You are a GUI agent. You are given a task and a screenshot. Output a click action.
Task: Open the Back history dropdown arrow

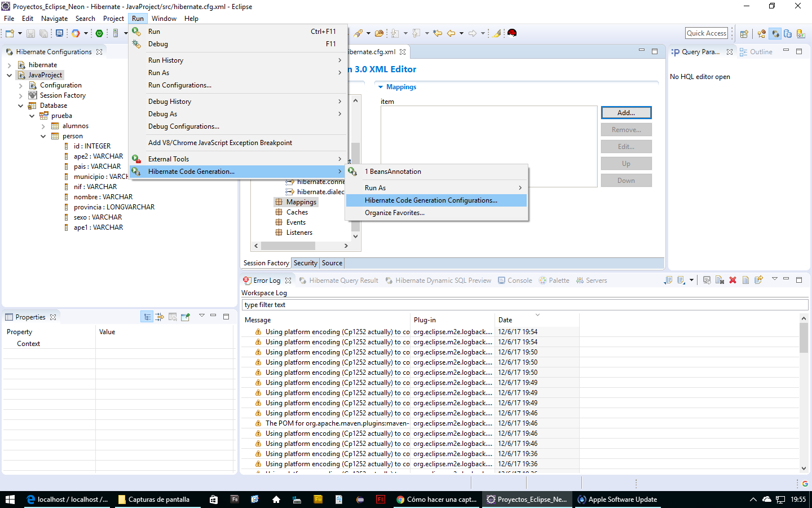[461, 33]
